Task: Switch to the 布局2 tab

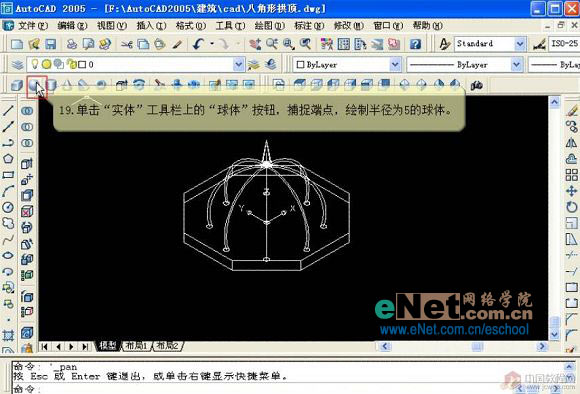Action: point(168,346)
